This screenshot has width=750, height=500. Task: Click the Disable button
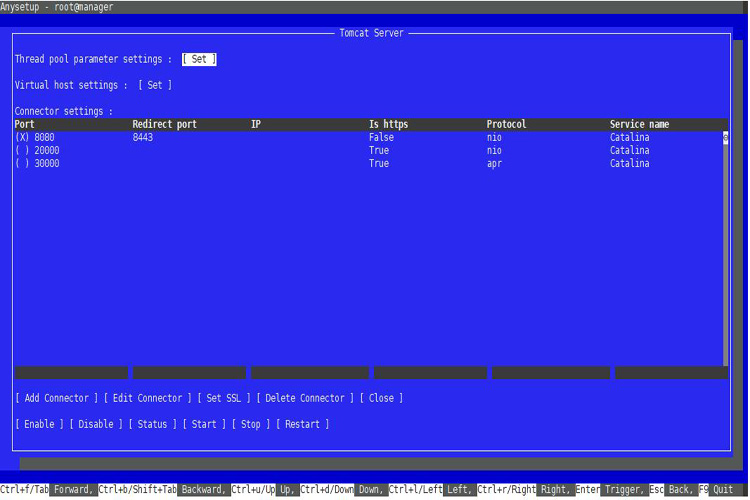coord(96,424)
